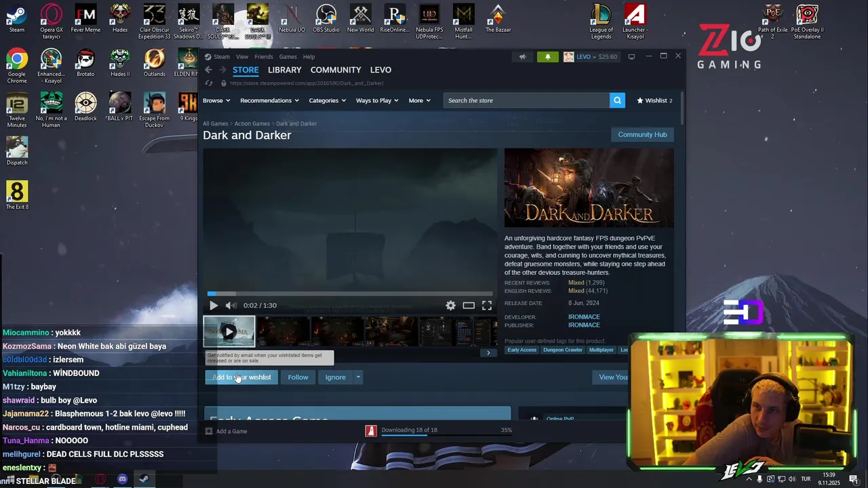Open the Steam menu
Image resolution: width=868 pixels, height=488 pixels.
[222, 57]
